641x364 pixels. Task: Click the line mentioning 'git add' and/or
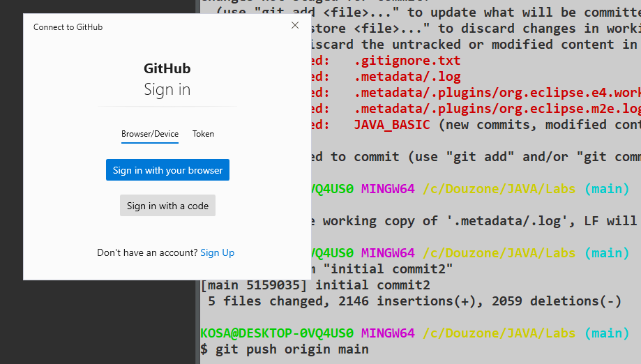[x=476, y=157]
